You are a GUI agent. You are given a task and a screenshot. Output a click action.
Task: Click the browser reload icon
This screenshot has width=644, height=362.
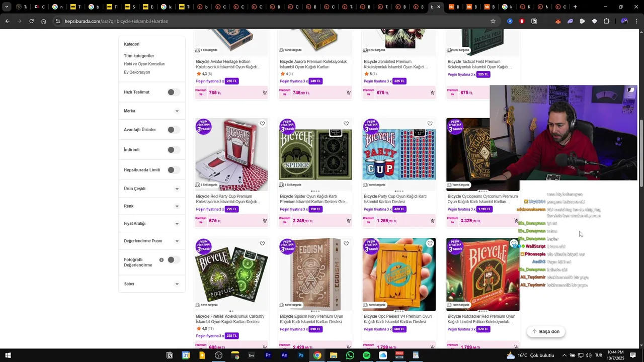[x=31, y=21]
